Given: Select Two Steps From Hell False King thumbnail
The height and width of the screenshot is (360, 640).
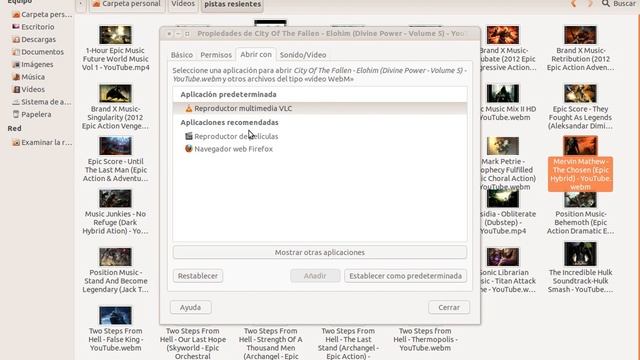Looking at the screenshot, I should (x=115, y=316).
